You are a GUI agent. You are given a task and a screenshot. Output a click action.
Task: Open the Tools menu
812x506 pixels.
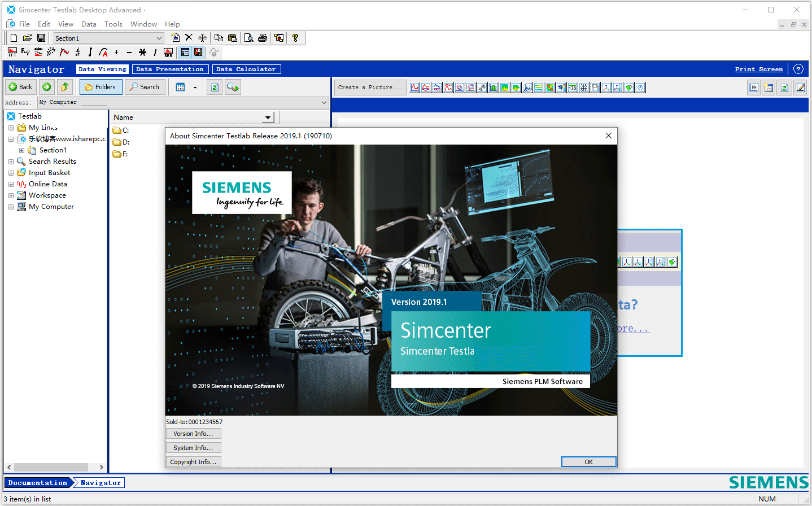click(113, 24)
